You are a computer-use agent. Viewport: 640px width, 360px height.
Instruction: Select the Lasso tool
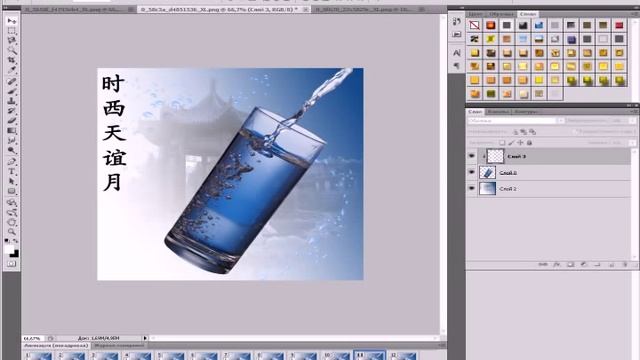[12, 41]
